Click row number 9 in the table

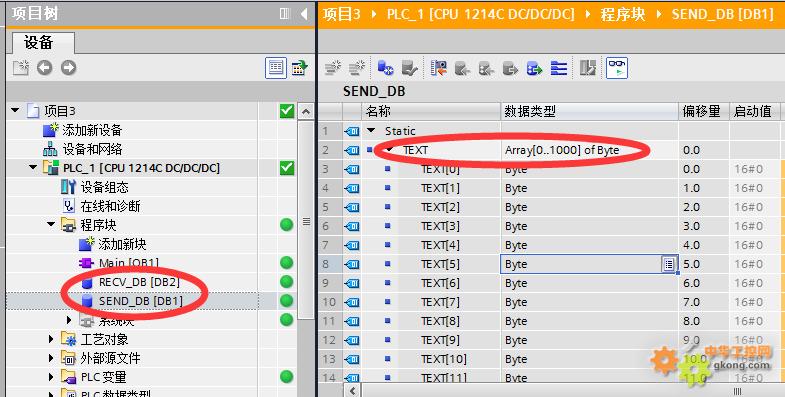coord(325,283)
